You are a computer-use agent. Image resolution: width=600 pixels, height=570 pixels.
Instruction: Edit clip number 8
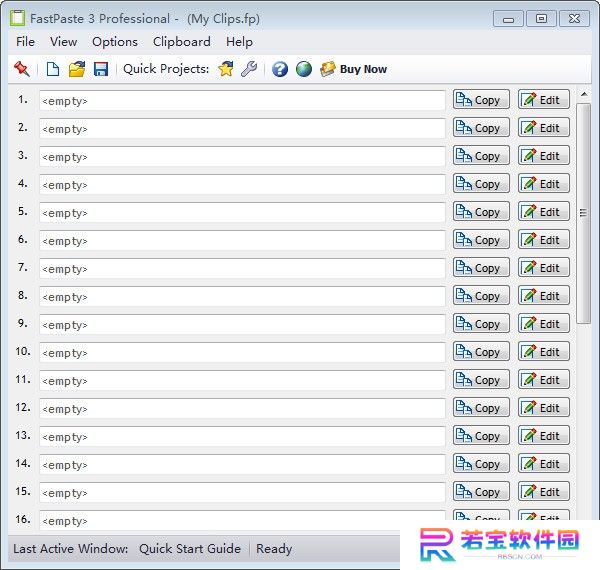coord(544,295)
